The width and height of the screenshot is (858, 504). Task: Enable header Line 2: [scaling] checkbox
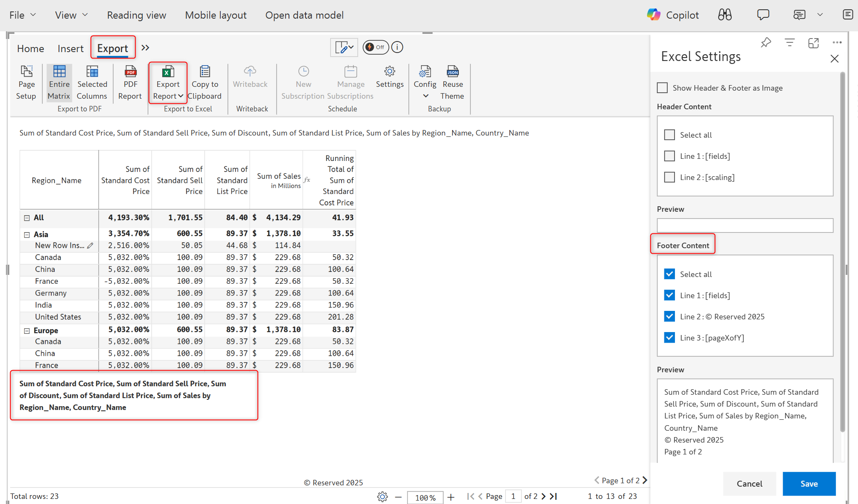click(669, 177)
